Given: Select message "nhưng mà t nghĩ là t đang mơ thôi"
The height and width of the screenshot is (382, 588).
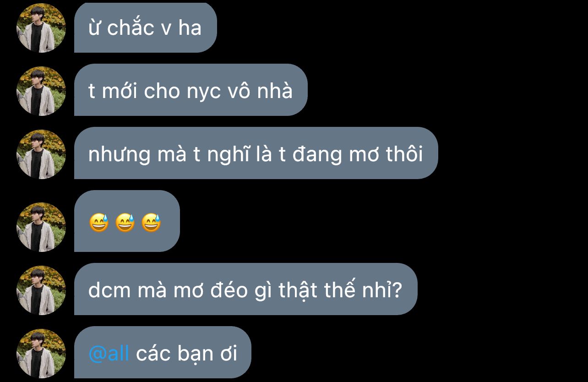Looking at the screenshot, I should point(256,153).
